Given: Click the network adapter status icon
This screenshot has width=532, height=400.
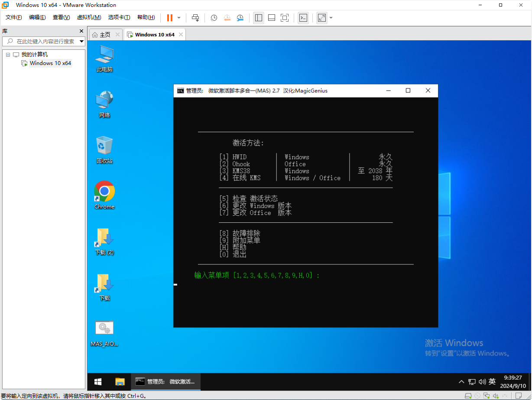Looking at the screenshot, I should [487, 395].
